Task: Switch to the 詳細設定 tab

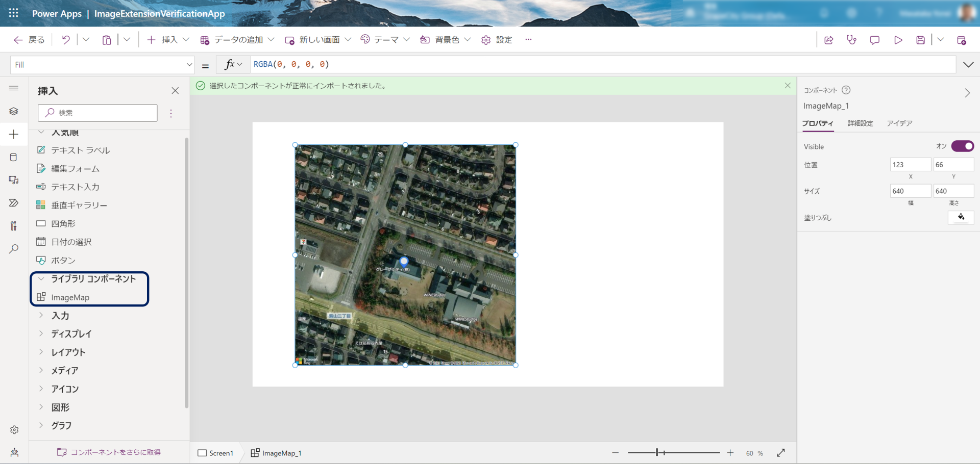Action: (x=860, y=123)
